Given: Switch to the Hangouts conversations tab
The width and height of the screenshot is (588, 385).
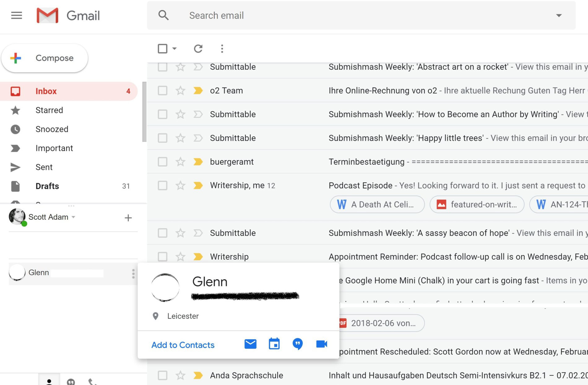Looking at the screenshot, I should (x=71, y=382).
